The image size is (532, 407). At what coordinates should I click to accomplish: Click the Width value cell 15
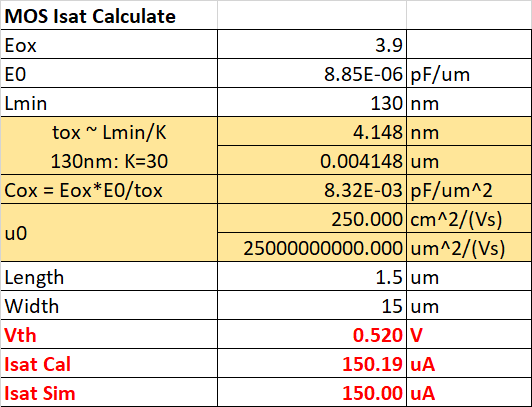coord(312,305)
